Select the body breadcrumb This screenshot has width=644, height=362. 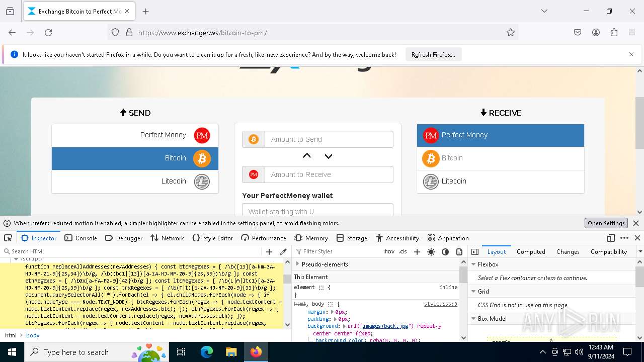tap(33, 335)
